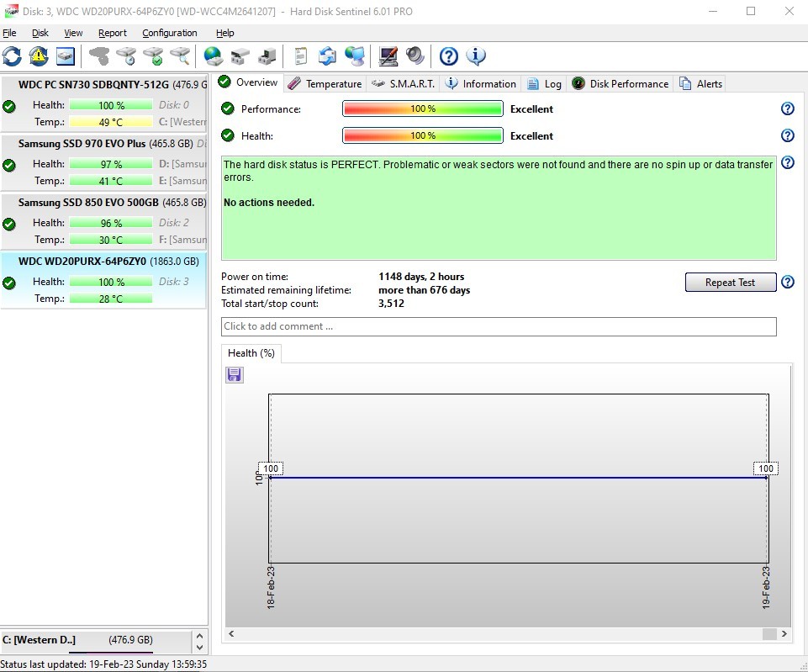Click the comment input field
Screen dimensions: 808x672
498,326
